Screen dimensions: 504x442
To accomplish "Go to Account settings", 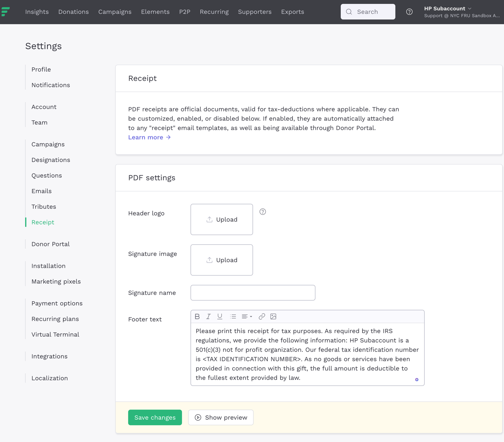I will tap(44, 107).
